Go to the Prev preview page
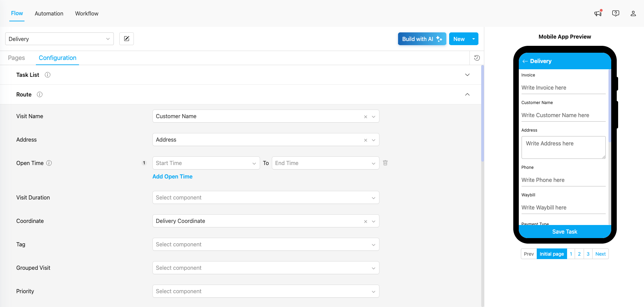This screenshot has height=307, width=644. coord(529,254)
